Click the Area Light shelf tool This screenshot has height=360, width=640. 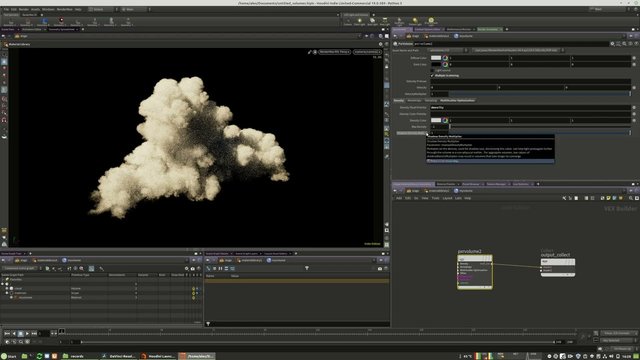tap(384, 21)
